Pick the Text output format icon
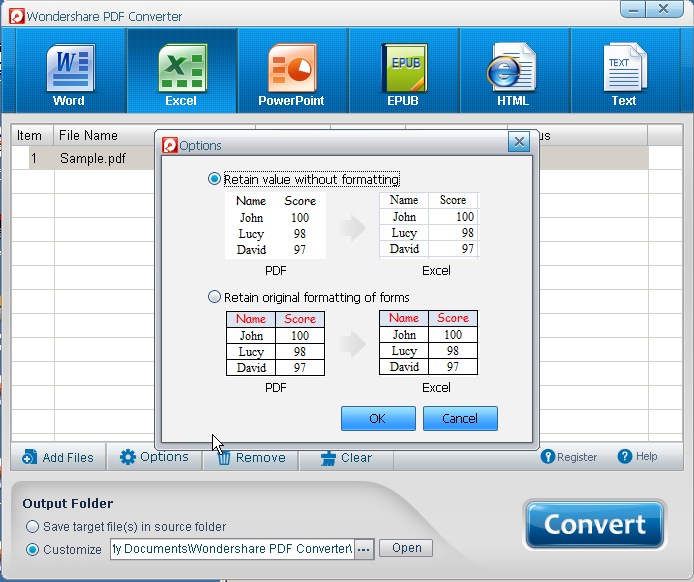The height and width of the screenshot is (582, 694). point(625,68)
